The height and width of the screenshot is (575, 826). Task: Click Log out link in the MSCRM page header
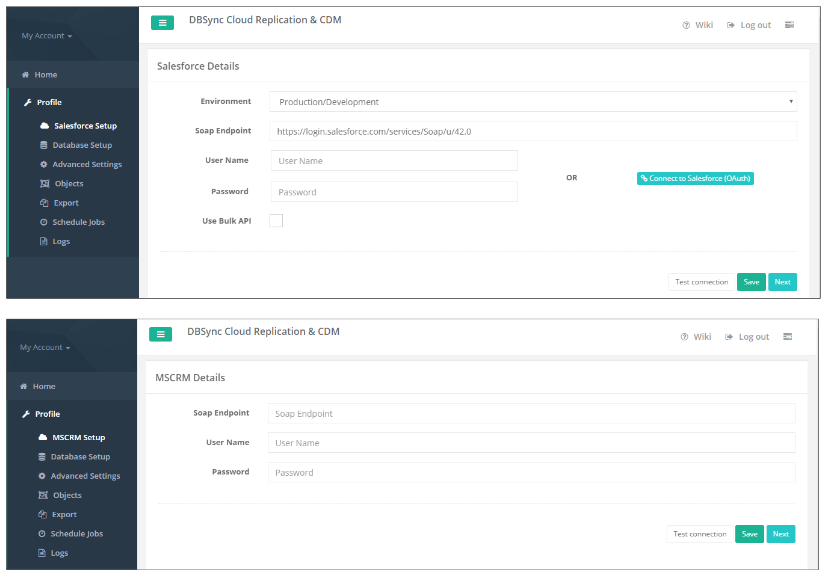747,337
